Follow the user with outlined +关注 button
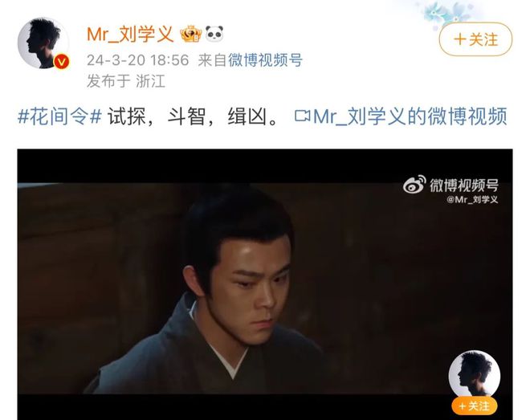The image size is (530, 420). point(475,39)
